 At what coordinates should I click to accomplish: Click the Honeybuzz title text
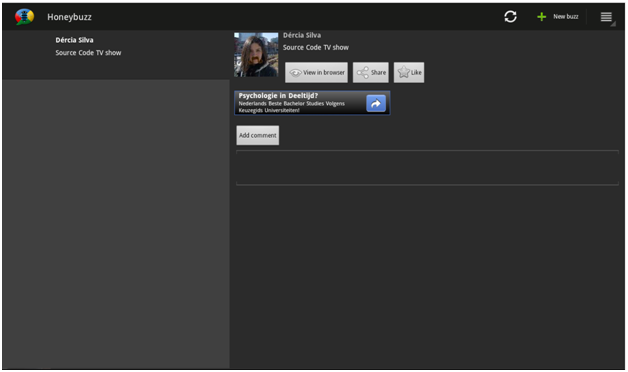pyautogui.click(x=69, y=17)
